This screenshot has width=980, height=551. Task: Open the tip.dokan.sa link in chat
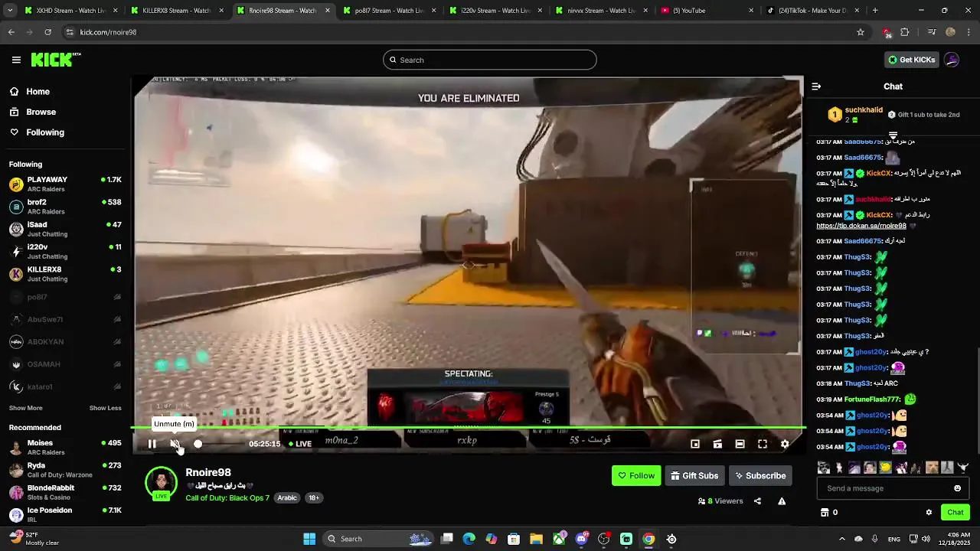861,226
